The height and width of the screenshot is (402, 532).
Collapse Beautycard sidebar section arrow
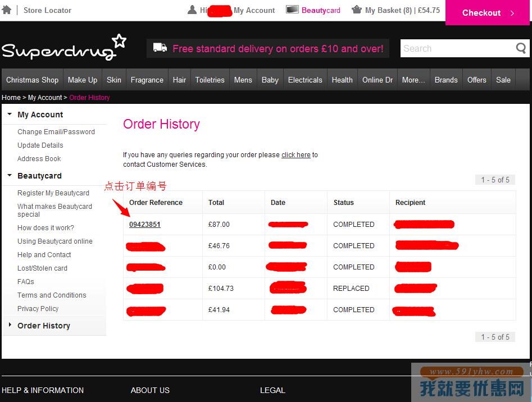[x=10, y=175]
